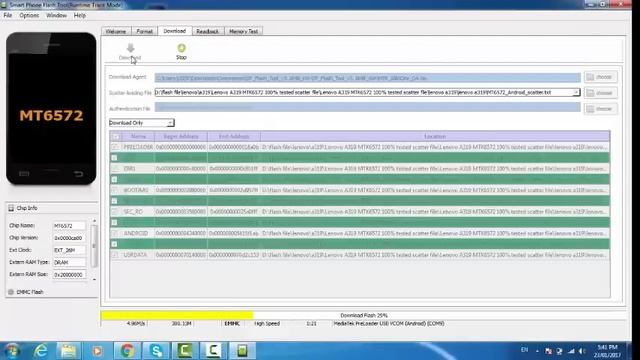Click folder icon on Download Agent choose button

click(590, 77)
